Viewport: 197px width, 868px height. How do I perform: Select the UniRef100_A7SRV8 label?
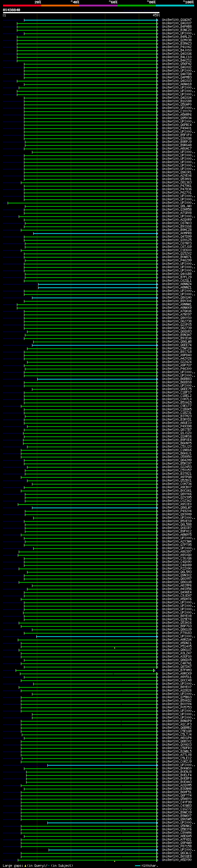tap(176, 213)
